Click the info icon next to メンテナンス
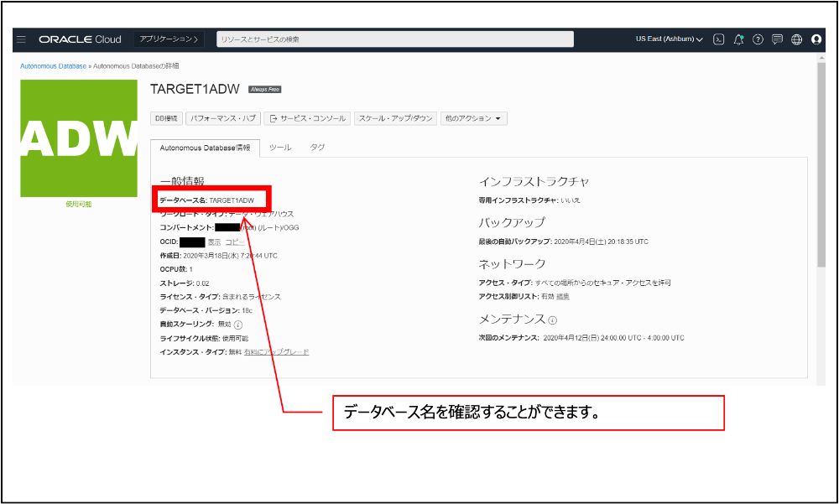 coord(553,320)
